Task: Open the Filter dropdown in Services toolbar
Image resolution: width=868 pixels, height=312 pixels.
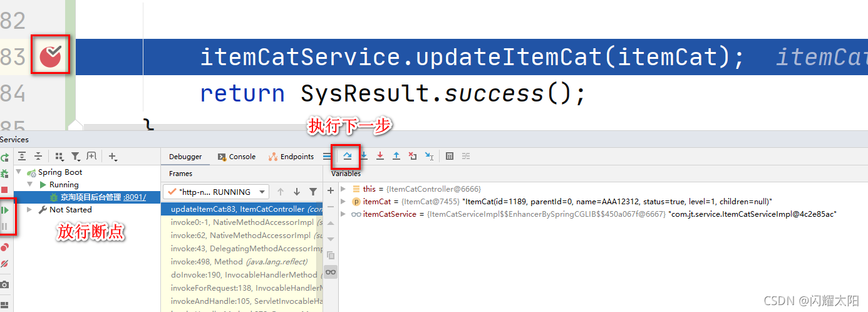Action: [76, 156]
